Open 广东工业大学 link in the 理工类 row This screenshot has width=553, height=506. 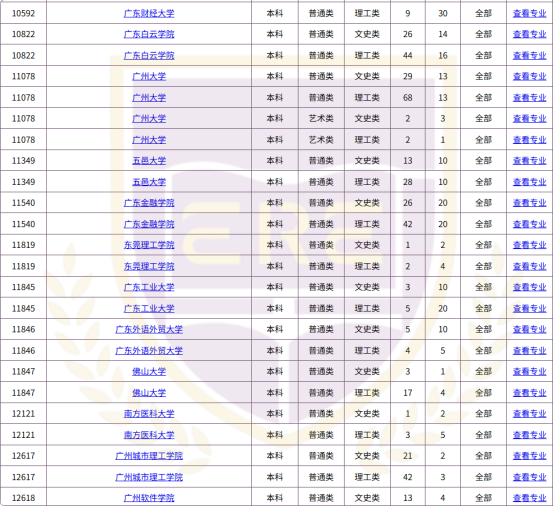(149, 308)
